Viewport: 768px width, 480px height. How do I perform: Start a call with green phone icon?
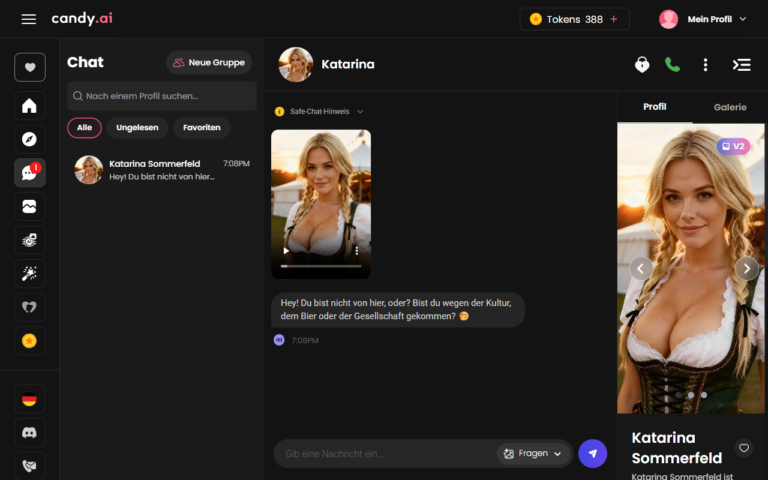coord(672,65)
